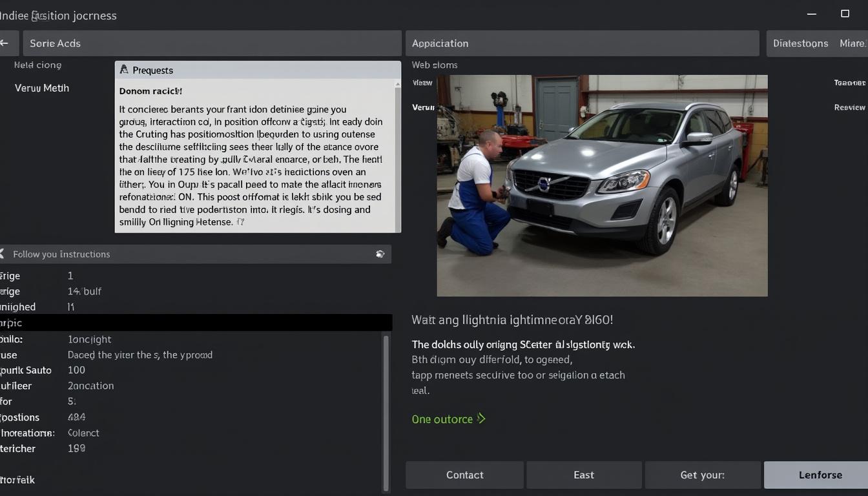Open the Diatestoons menu
Screen dimensions: 868x496
point(800,43)
